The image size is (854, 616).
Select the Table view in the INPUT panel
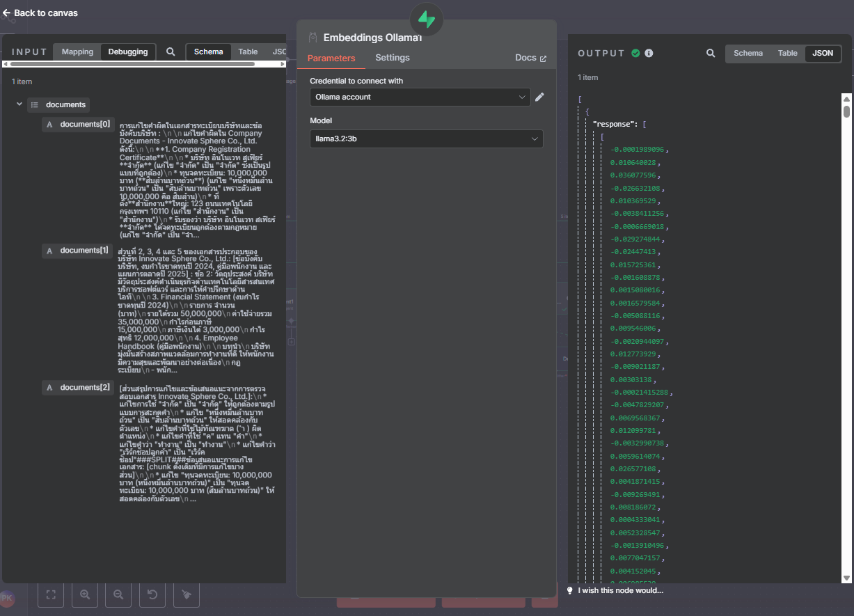[248, 52]
